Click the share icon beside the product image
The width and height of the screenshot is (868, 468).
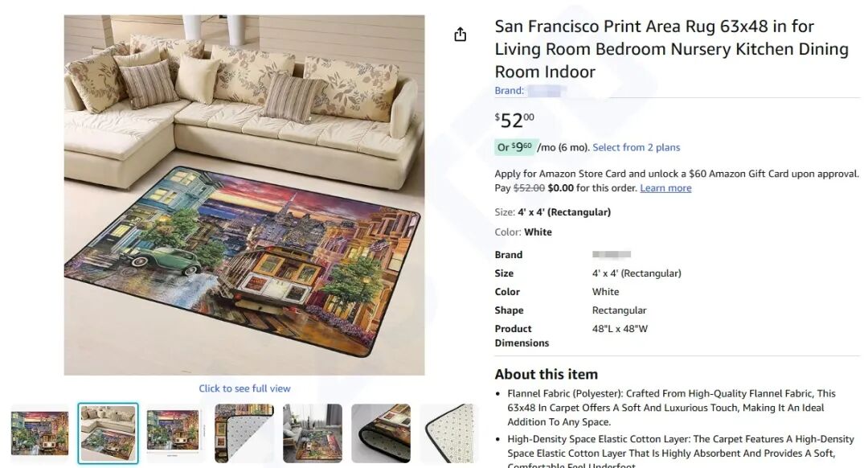pos(460,35)
